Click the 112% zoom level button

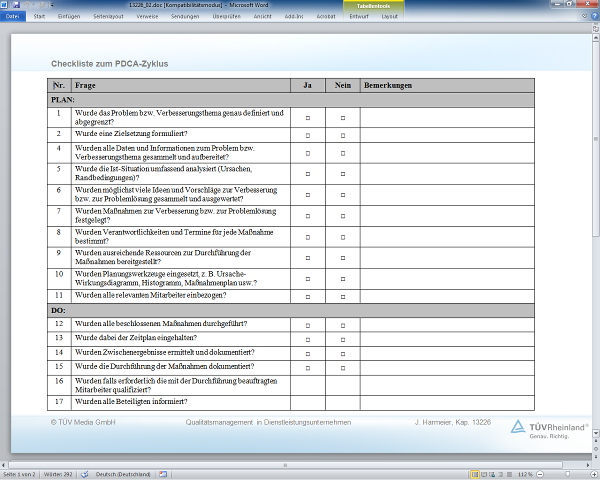[525, 472]
